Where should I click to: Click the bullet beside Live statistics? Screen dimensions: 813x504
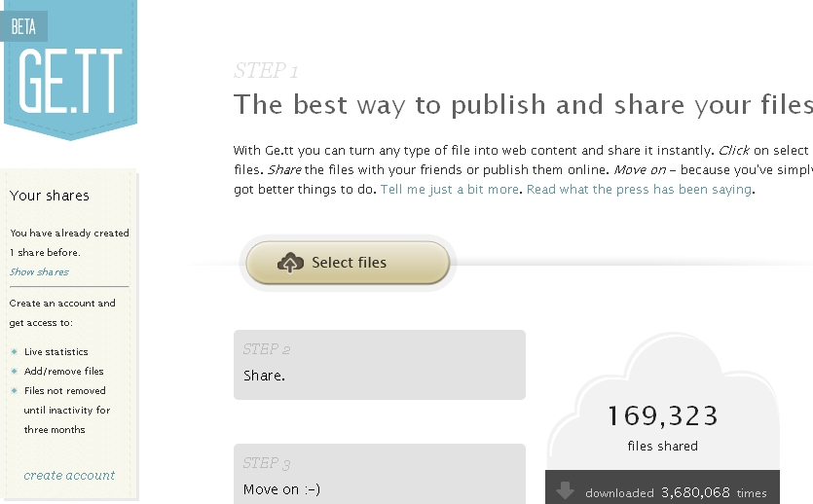coord(14,352)
